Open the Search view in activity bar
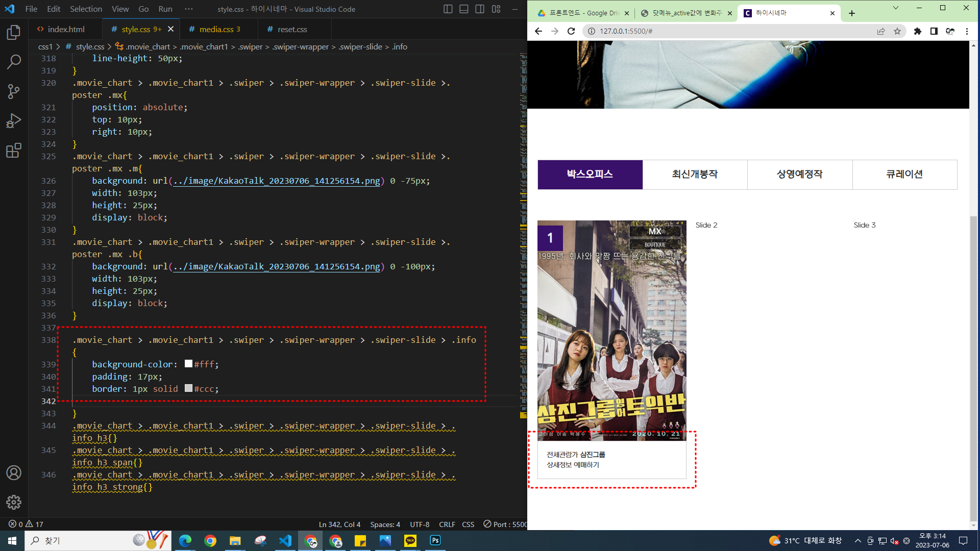 (x=14, y=62)
